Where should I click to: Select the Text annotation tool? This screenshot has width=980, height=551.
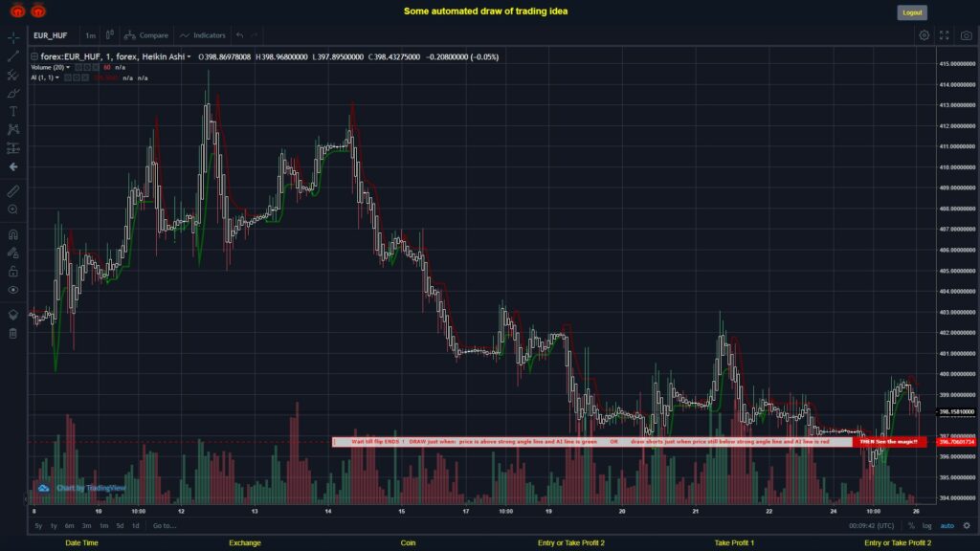pos(13,111)
